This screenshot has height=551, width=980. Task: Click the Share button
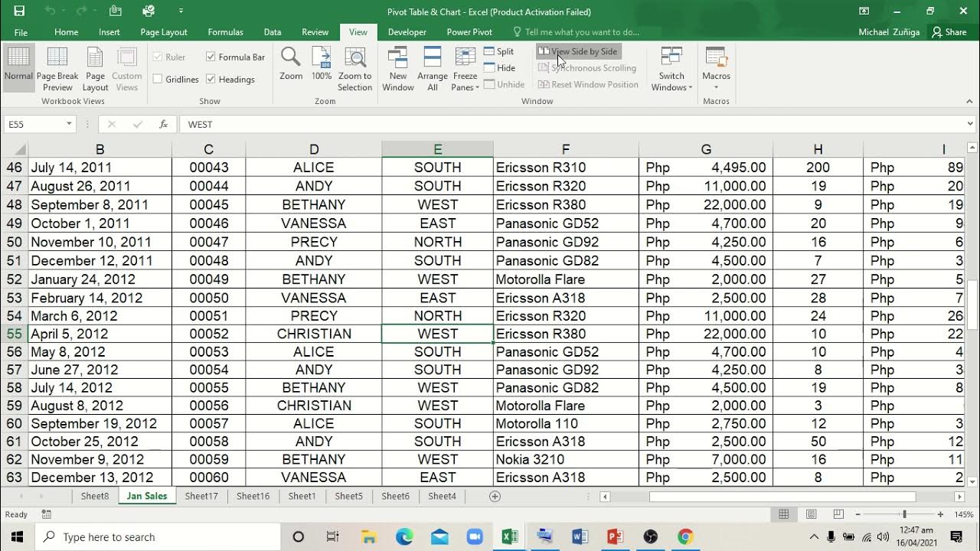[949, 32]
